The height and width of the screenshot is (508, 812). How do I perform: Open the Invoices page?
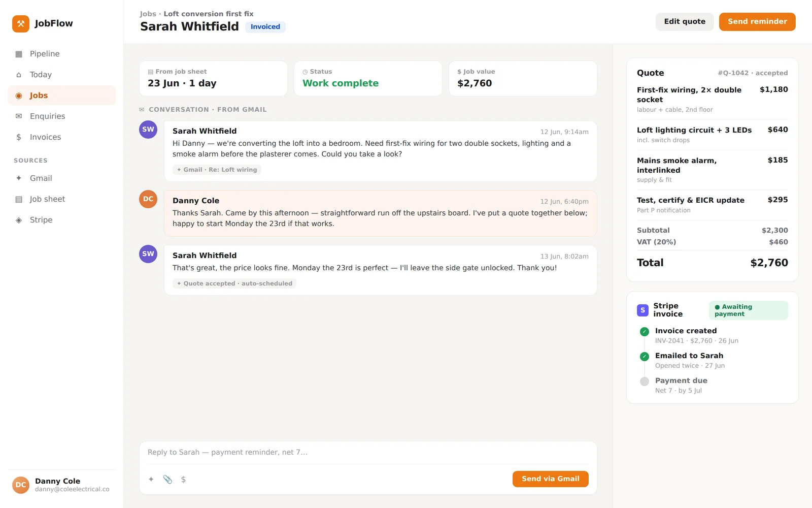pos(62,137)
